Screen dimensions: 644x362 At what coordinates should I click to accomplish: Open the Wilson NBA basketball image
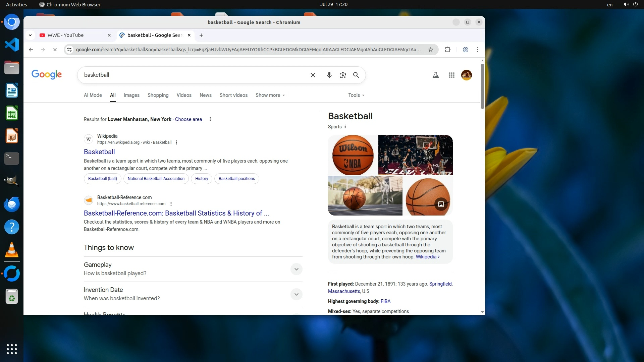pos(353,155)
